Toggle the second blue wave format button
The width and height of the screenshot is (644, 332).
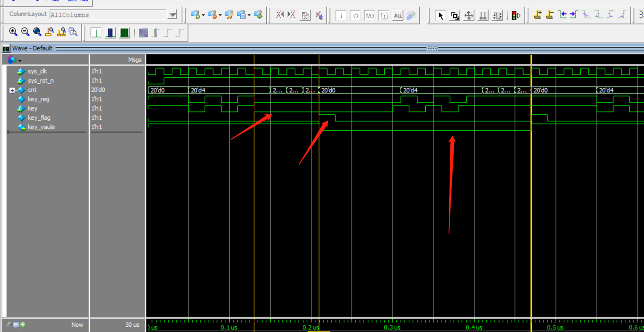pos(110,33)
